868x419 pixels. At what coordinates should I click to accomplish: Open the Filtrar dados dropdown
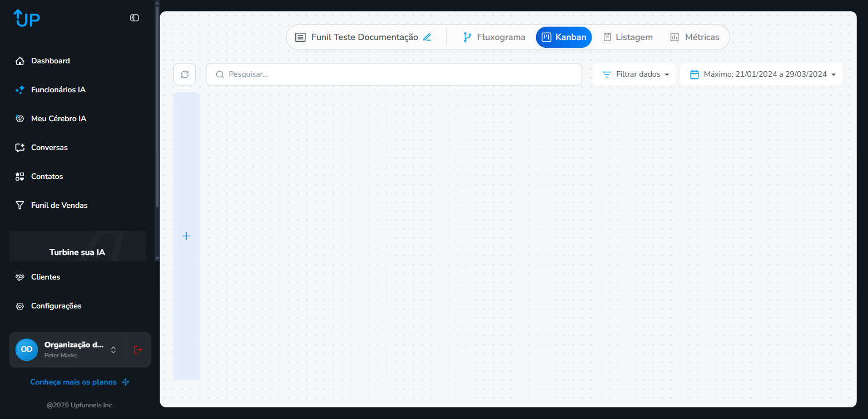coord(634,74)
